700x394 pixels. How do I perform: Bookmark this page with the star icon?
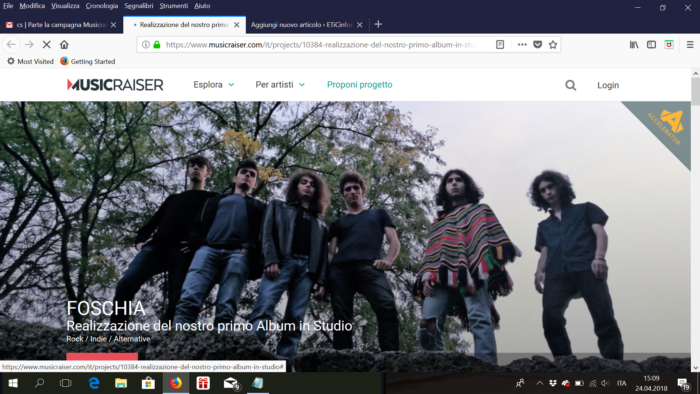tap(553, 45)
